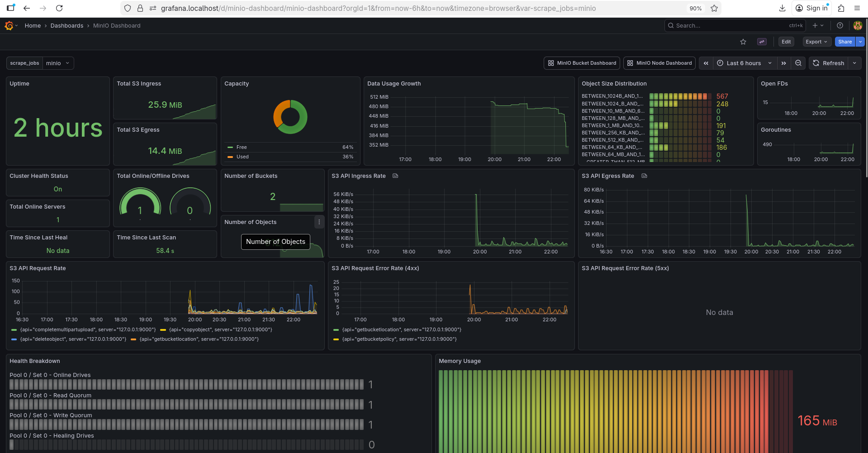Click the Health Breakdown panel title
This screenshot has height=453, width=868.
pyautogui.click(x=35, y=361)
